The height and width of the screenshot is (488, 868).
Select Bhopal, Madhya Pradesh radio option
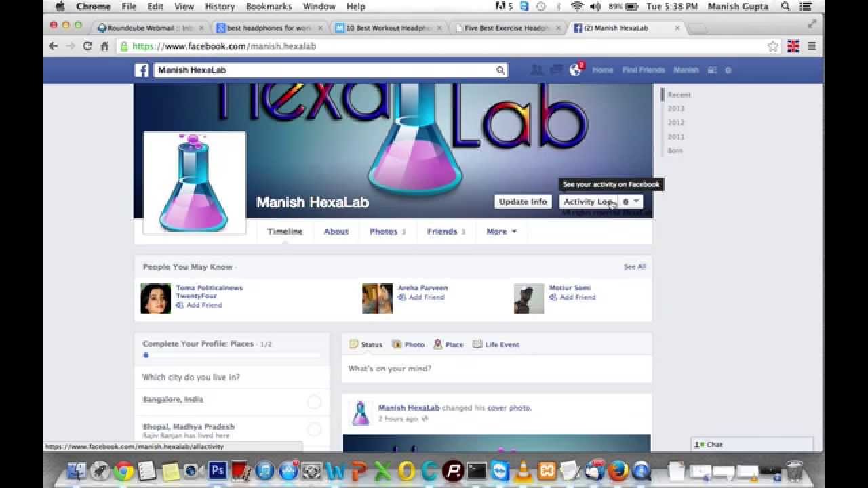pos(314,429)
